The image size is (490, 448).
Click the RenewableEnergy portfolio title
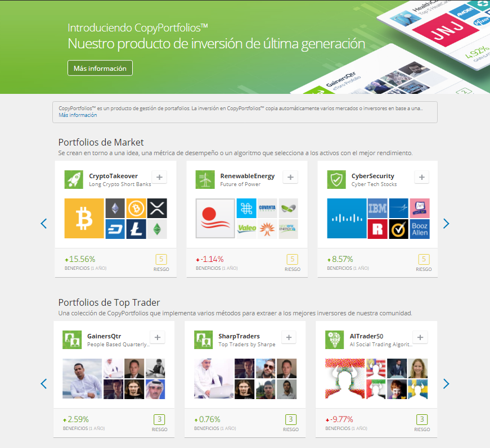pos(248,176)
